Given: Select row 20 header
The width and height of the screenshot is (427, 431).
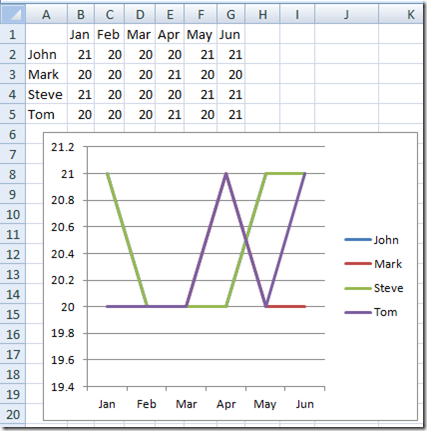Looking at the screenshot, I should coord(13,414).
